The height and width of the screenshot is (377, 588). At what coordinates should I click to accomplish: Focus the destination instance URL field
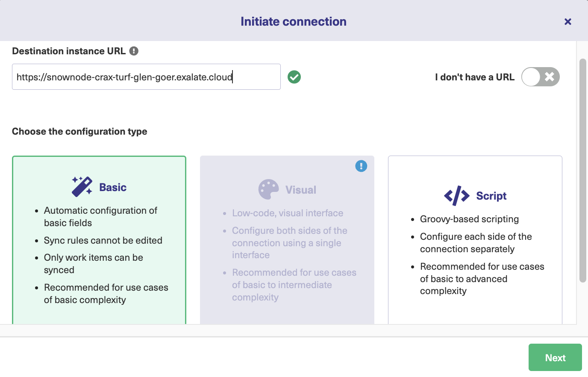pyautogui.click(x=146, y=77)
